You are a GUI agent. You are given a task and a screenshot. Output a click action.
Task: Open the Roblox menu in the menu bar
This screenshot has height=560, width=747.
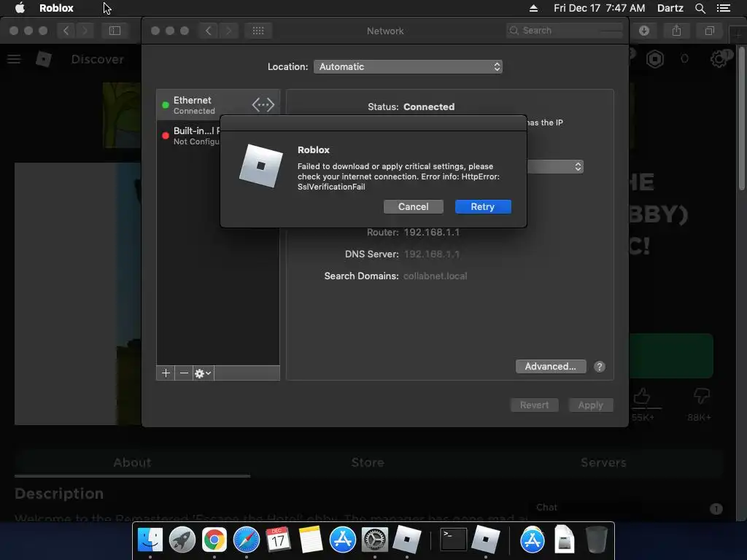pos(56,8)
